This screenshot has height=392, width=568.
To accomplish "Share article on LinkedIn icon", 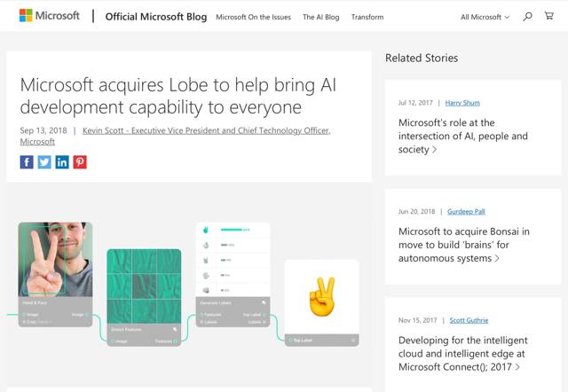I will tap(62, 162).
